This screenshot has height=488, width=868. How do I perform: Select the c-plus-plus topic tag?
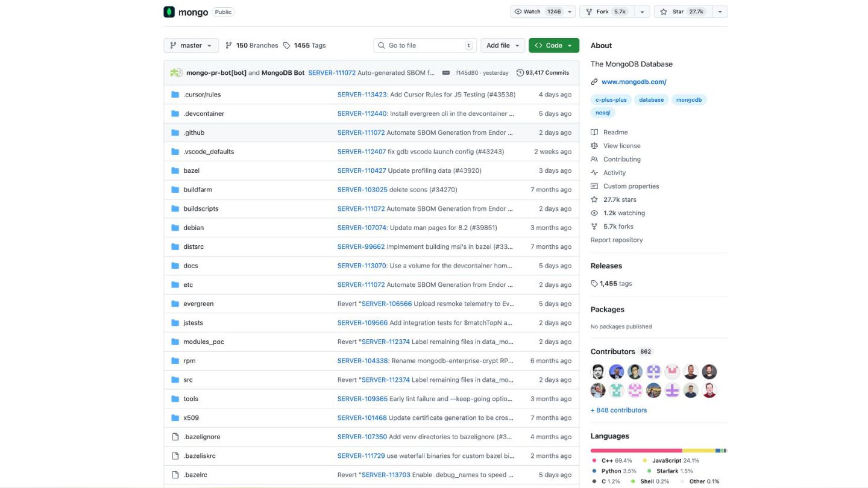[611, 100]
